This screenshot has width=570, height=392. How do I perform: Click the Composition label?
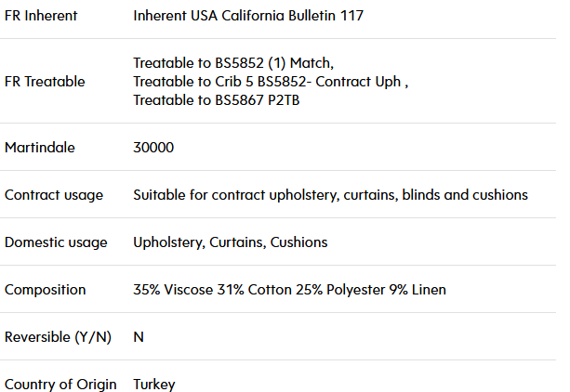[x=45, y=290]
